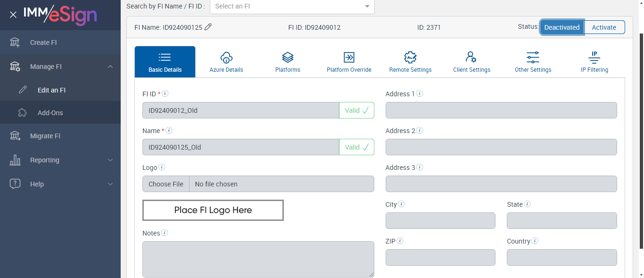Click the info icon next to Logo

162,167
